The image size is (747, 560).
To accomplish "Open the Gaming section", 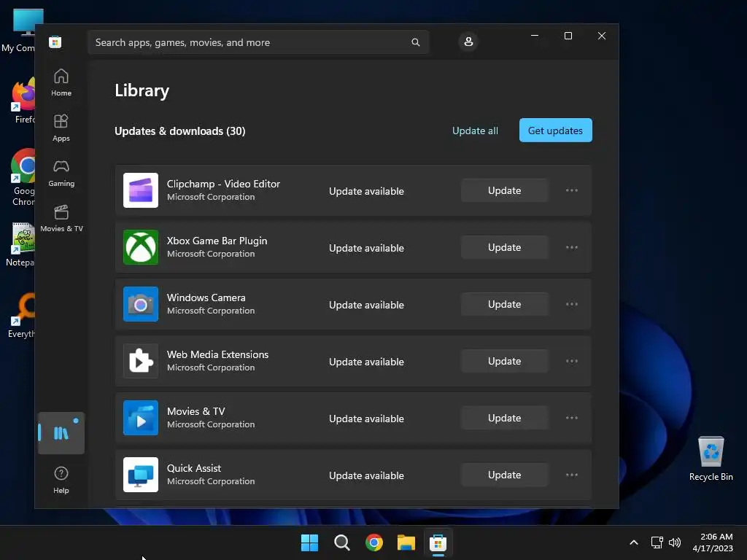I will click(x=61, y=173).
